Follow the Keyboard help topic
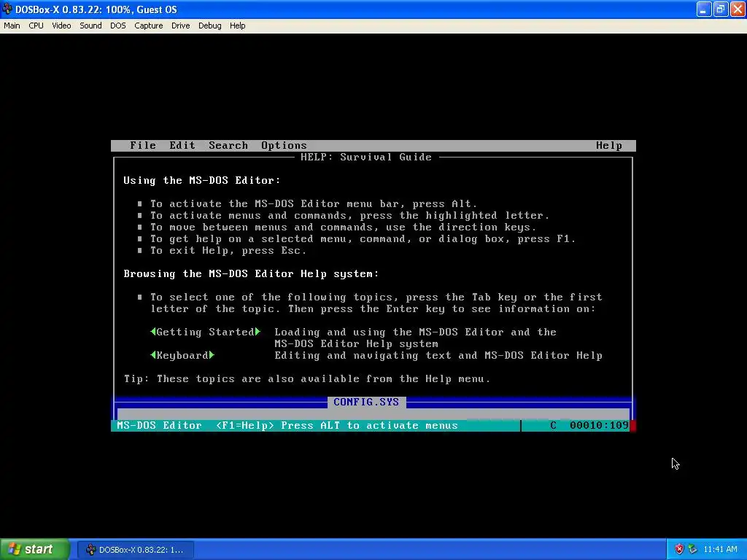The image size is (747, 560). click(182, 355)
